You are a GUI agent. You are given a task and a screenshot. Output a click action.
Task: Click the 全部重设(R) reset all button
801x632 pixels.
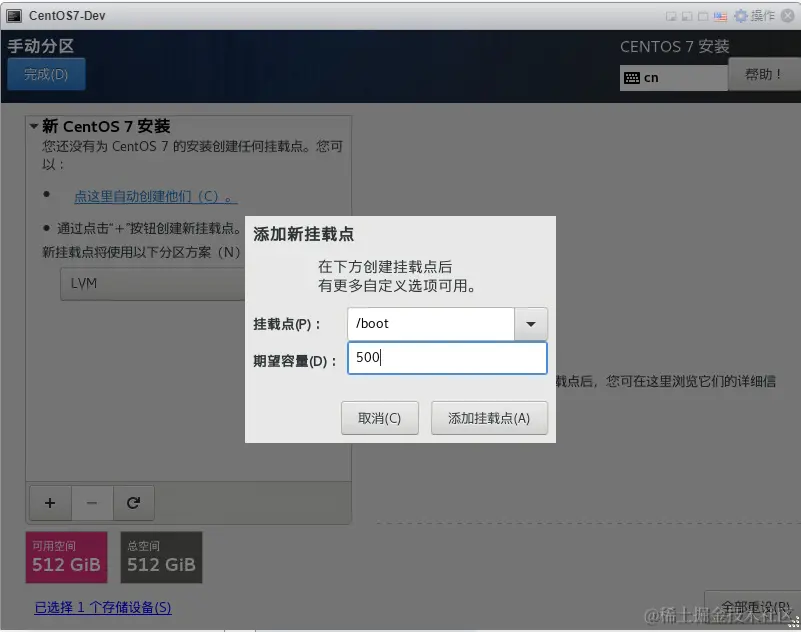755,607
